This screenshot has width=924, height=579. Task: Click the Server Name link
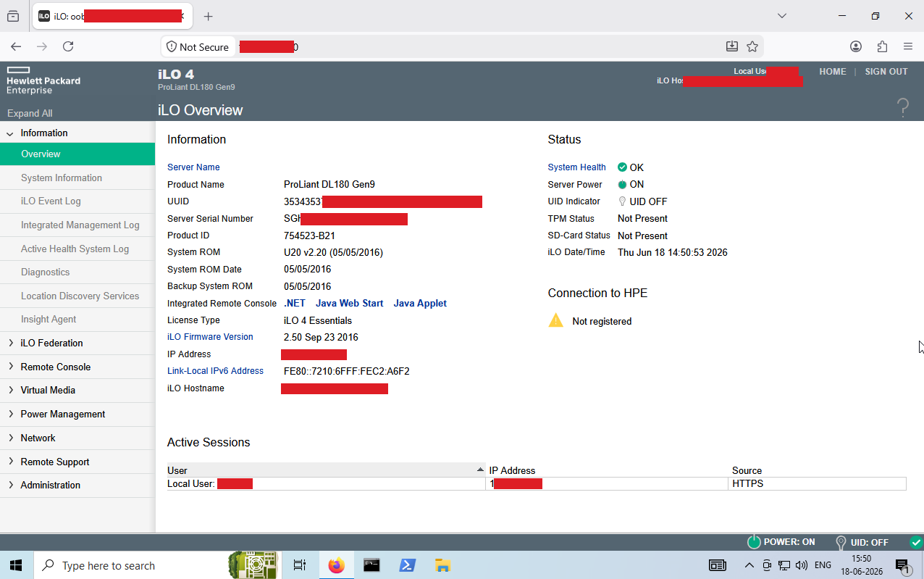tap(193, 167)
